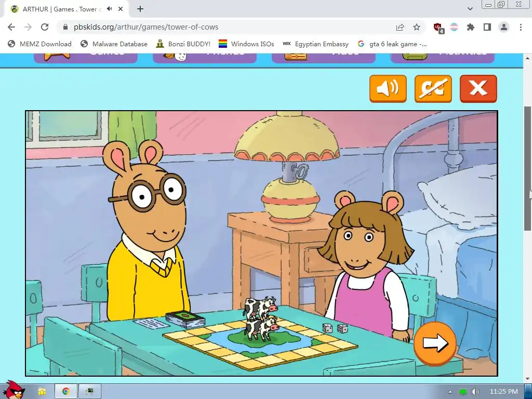This screenshot has width=532, height=399.
Task: Open the Chrome profile avatar
Action: (x=504, y=27)
